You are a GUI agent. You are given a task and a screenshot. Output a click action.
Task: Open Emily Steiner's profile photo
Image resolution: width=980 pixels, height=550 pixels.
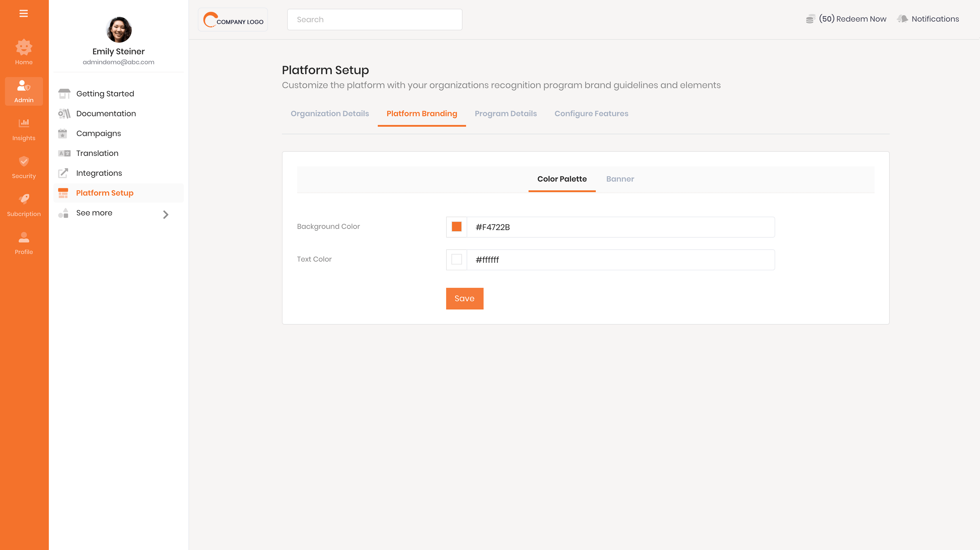119,30
